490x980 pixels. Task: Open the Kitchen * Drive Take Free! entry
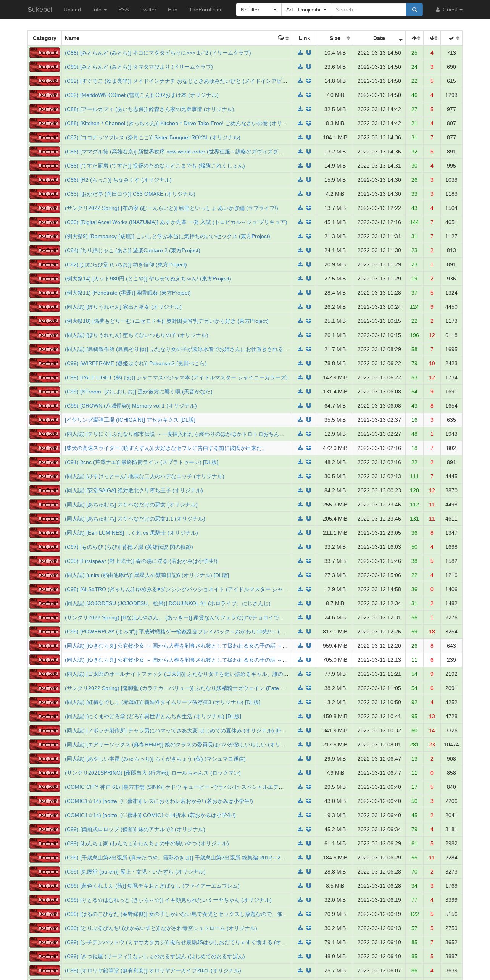coord(176,123)
